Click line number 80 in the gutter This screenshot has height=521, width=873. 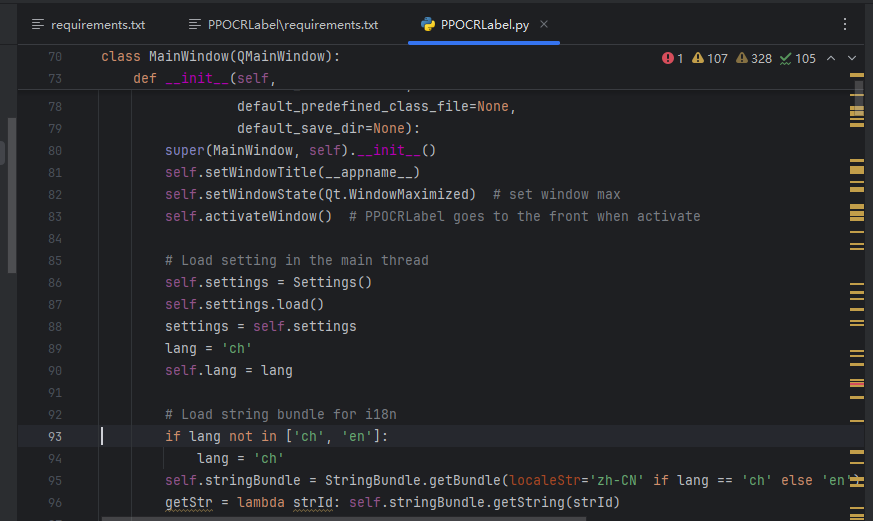point(55,150)
